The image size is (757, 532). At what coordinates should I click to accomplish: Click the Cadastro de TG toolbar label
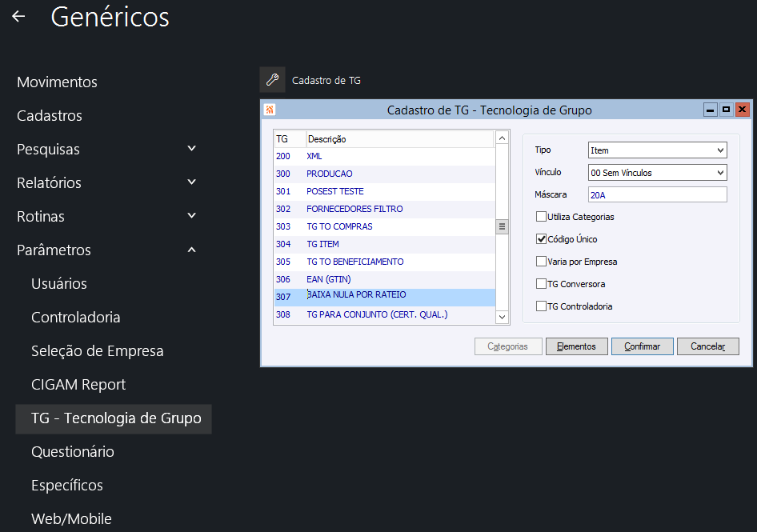[326, 81]
